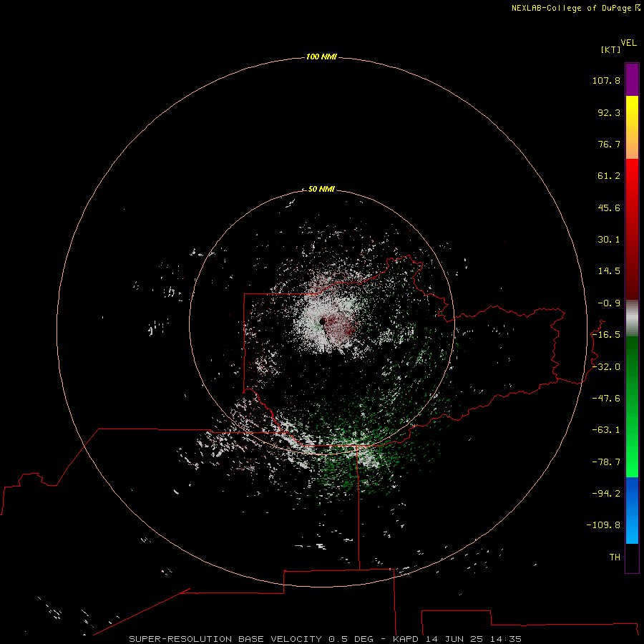The height and width of the screenshot is (644, 644).
Task: Click the yellow segment of velocity color bar
Action: (x=632, y=127)
